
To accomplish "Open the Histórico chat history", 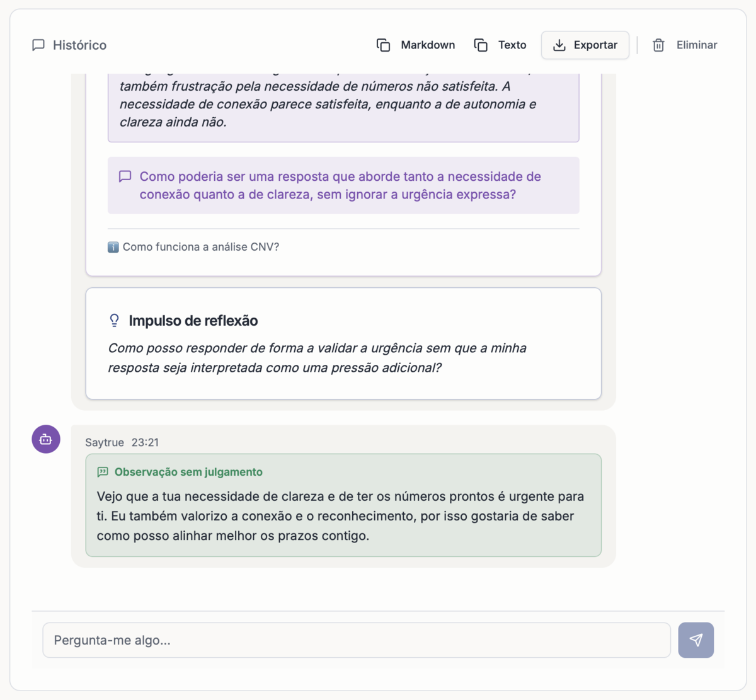I will [x=69, y=45].
